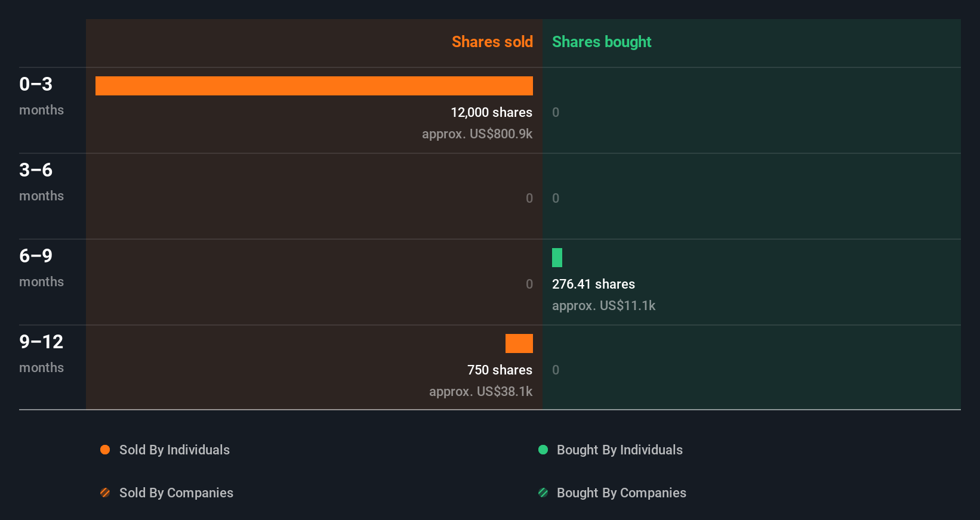
Task: Click the sold 0 in 6–9 months row
Action: coord(529,284)
